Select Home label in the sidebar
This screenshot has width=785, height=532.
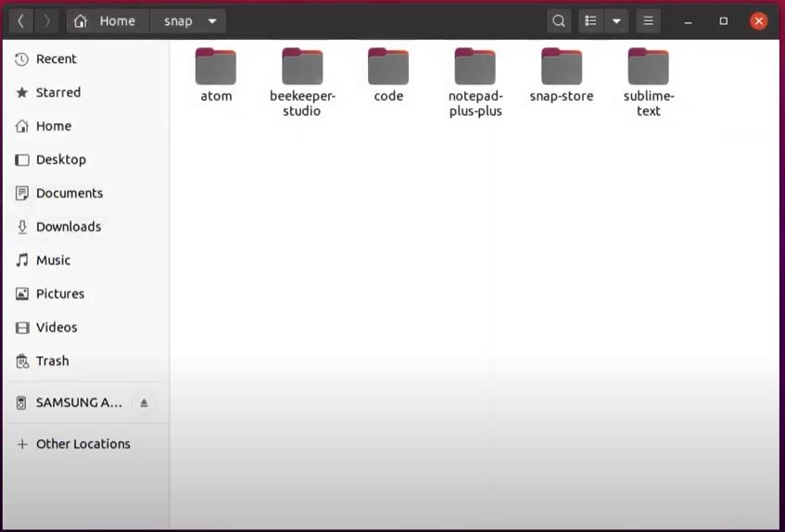[54, 126]
